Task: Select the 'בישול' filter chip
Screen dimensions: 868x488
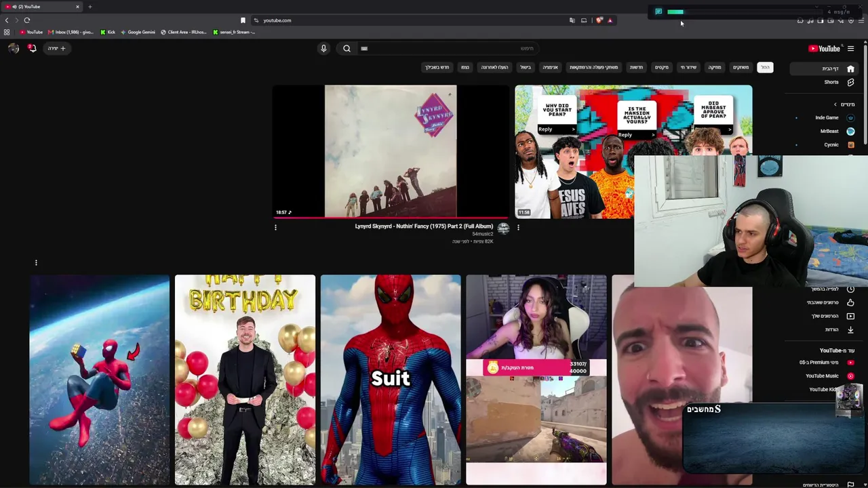Action: click(526, 67)
